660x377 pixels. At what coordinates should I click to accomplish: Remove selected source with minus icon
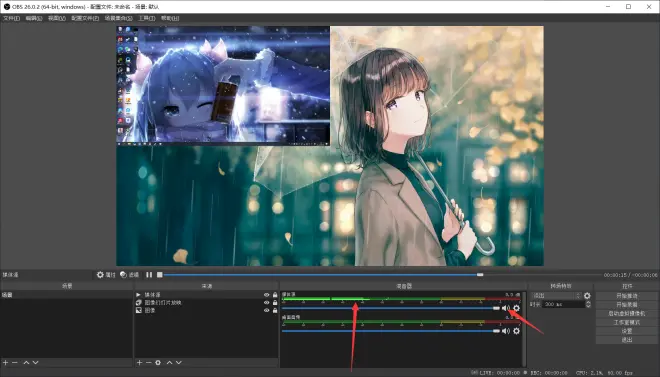click(x=149, y=362)
